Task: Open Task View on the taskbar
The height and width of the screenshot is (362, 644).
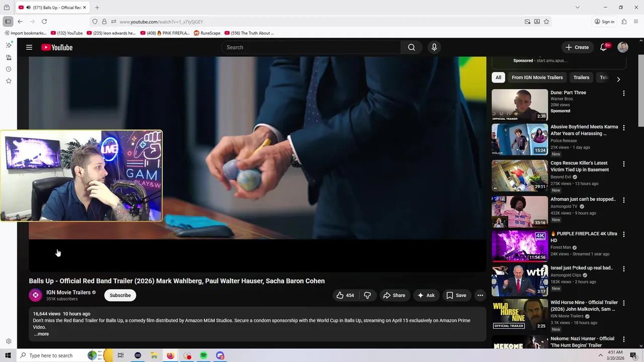Action: point(120,355)
